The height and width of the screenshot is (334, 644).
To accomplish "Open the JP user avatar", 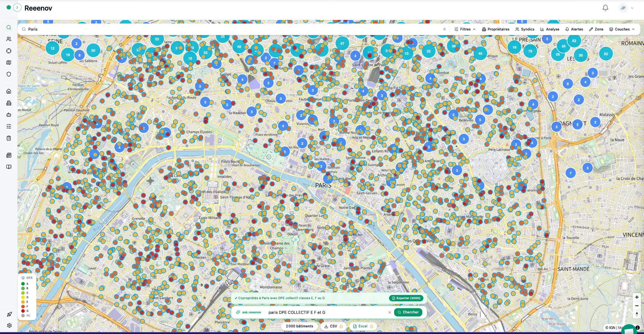I will [623, 8].
